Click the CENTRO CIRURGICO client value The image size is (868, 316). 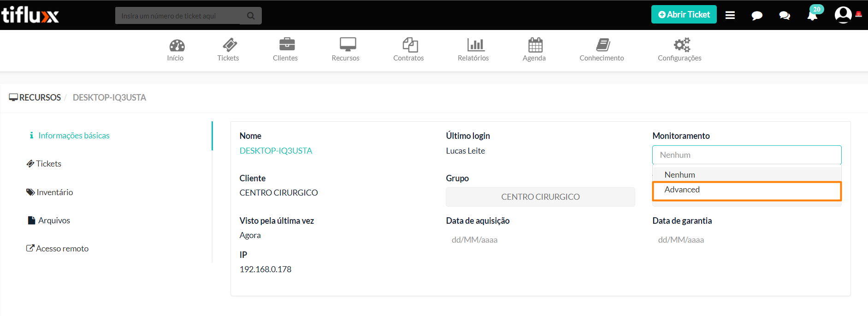coord(278,193)
